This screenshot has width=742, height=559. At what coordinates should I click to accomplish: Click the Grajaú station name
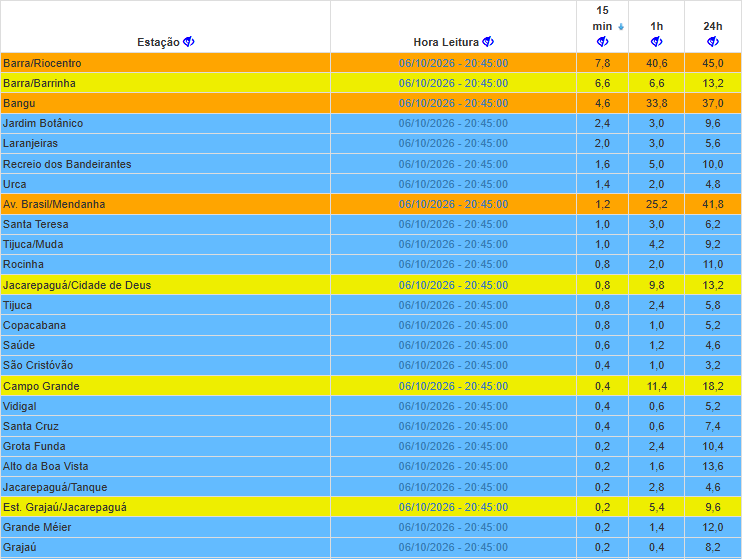19,547
